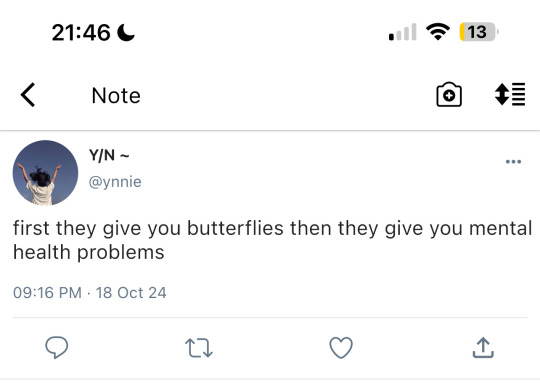The height and width of the screenshot is (386, 540).
Task: Open the camera add-photo icon
Action: pyautogui.click(x=449, y=95)
